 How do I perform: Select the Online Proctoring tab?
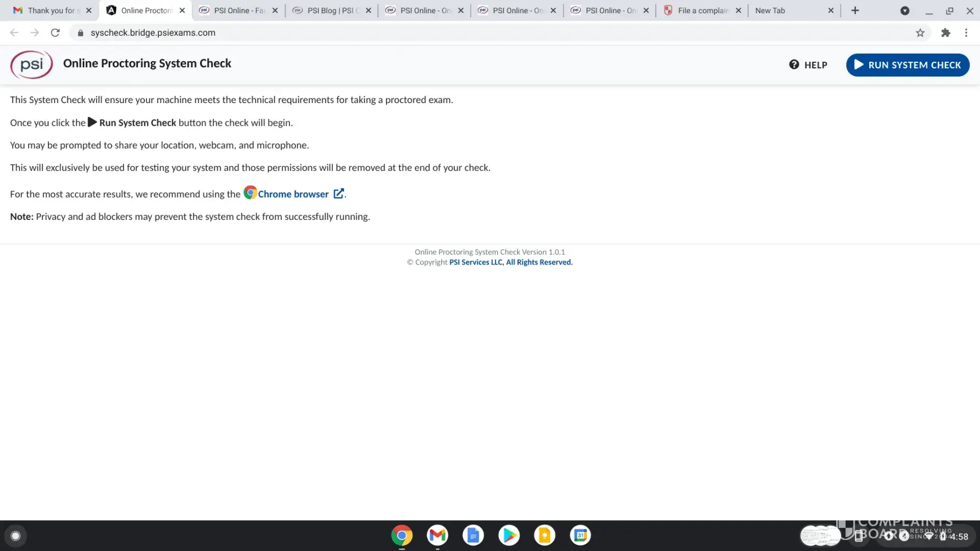coord(146,10)
